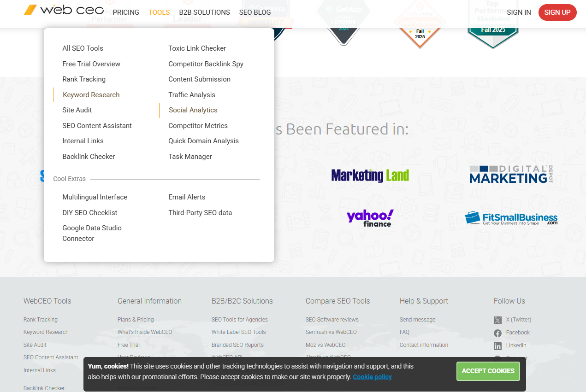Click the FitSmallBusiness logo

[511, 218]
